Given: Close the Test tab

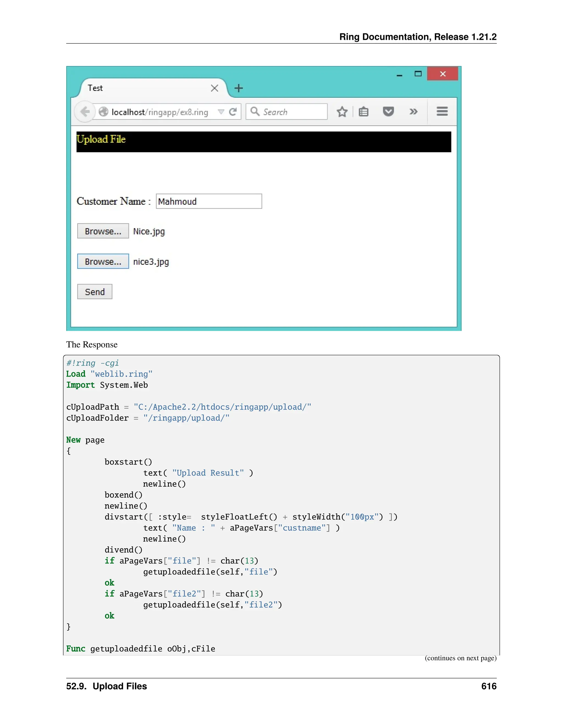Looking at the screenshot, I should 214,88.
